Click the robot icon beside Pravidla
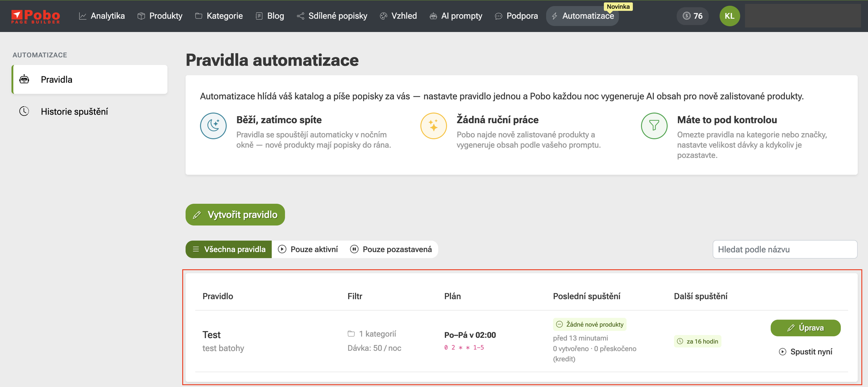The width and height of the screenshot is (868, 387). tap(24, 80)
